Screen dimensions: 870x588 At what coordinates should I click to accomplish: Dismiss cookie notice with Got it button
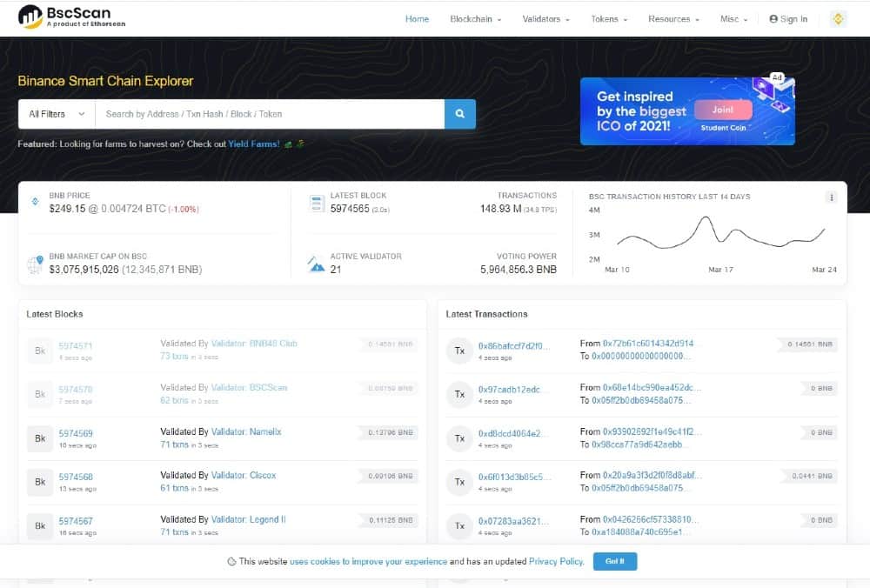click(x=615, y=561)
